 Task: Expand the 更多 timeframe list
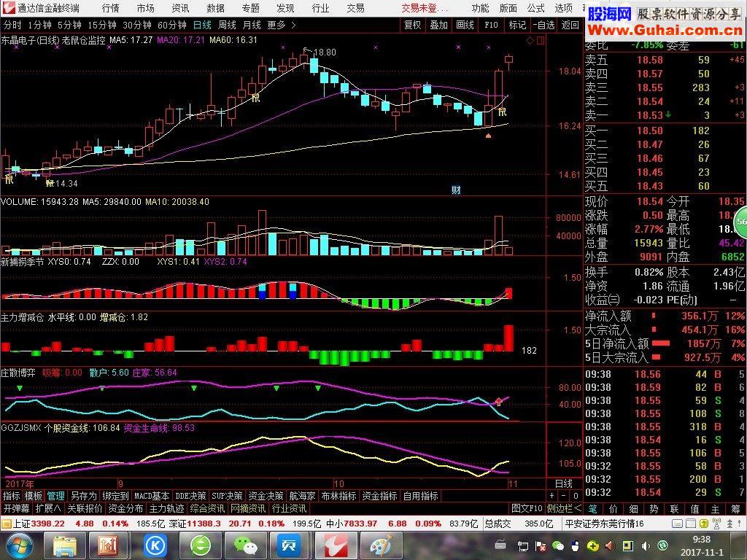coord(281,25)
